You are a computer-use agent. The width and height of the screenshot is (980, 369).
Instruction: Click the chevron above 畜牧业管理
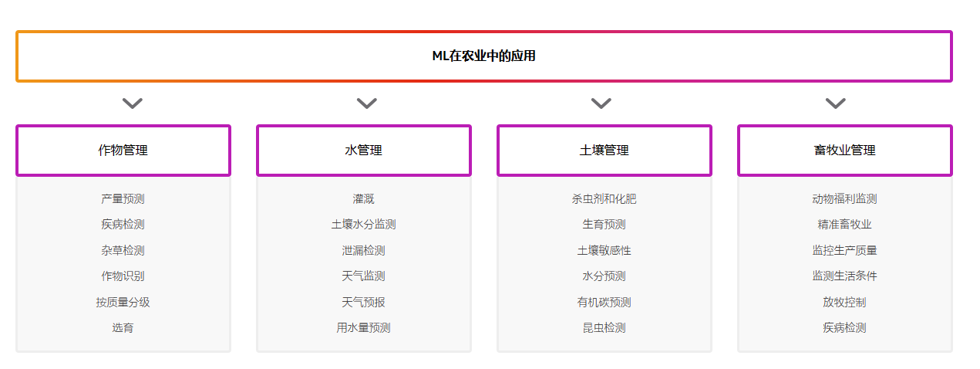point(836,103)
